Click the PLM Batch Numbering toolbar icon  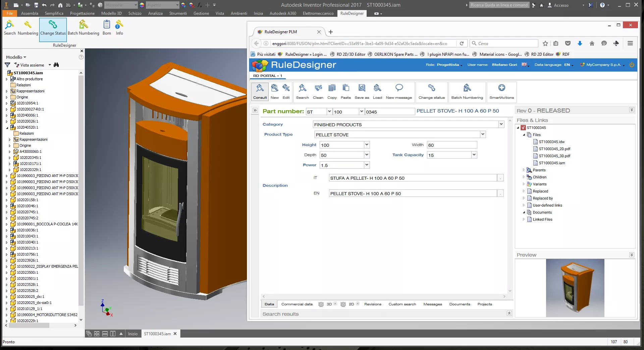[x=467, y=91]
